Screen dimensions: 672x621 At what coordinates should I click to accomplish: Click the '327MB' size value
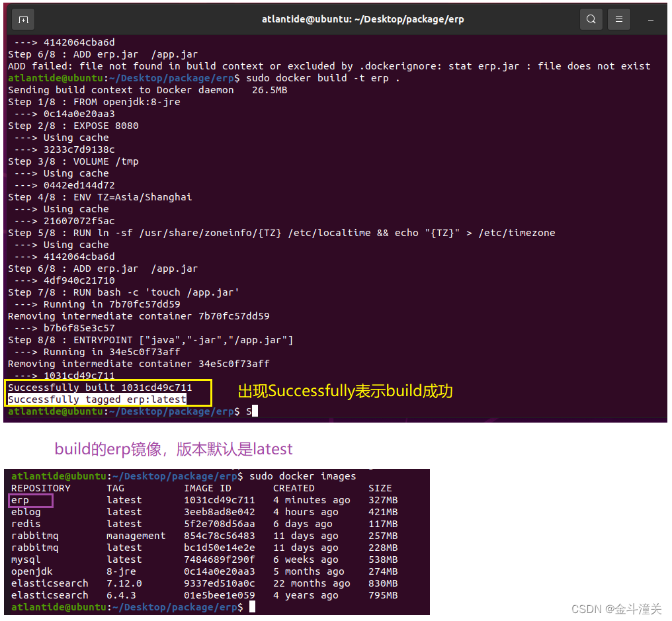[383, 500]
